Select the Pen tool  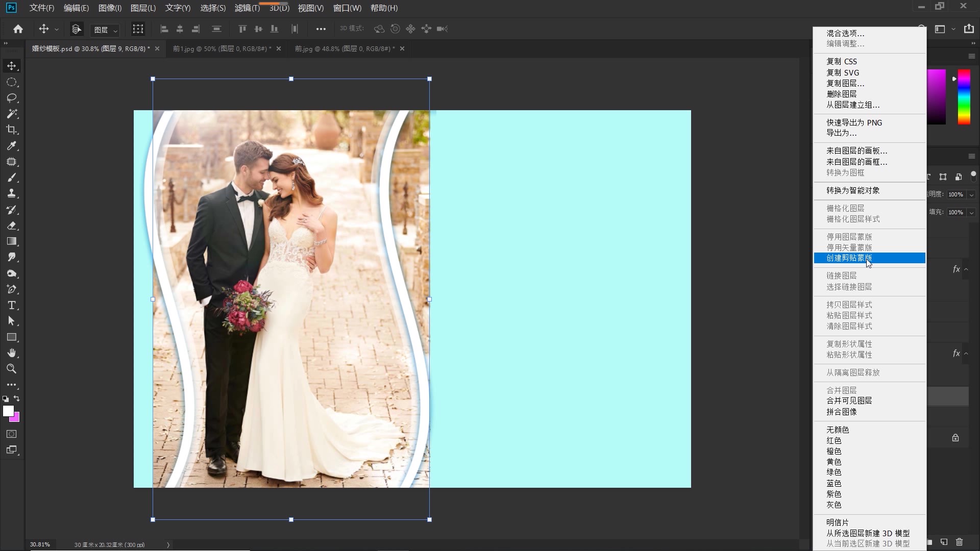(x=11, y=289)
